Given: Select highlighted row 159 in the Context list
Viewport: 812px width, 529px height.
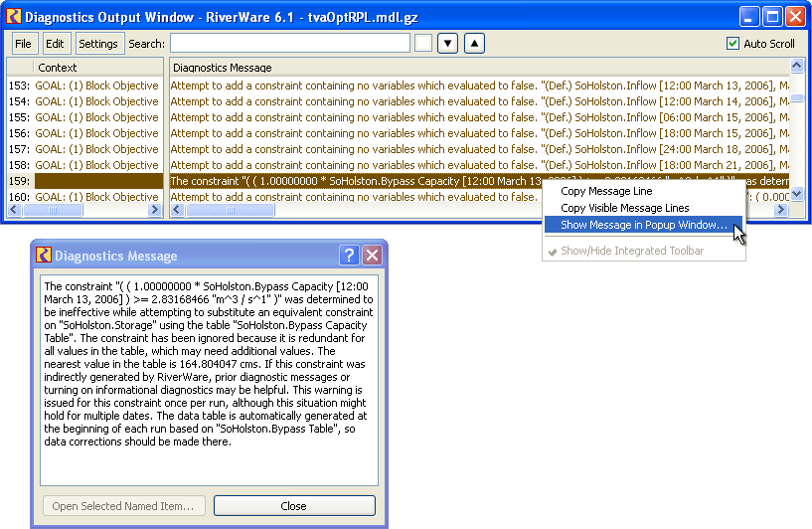Looking at the screenshot, I should pyautogui.click(x=84, y=181).
